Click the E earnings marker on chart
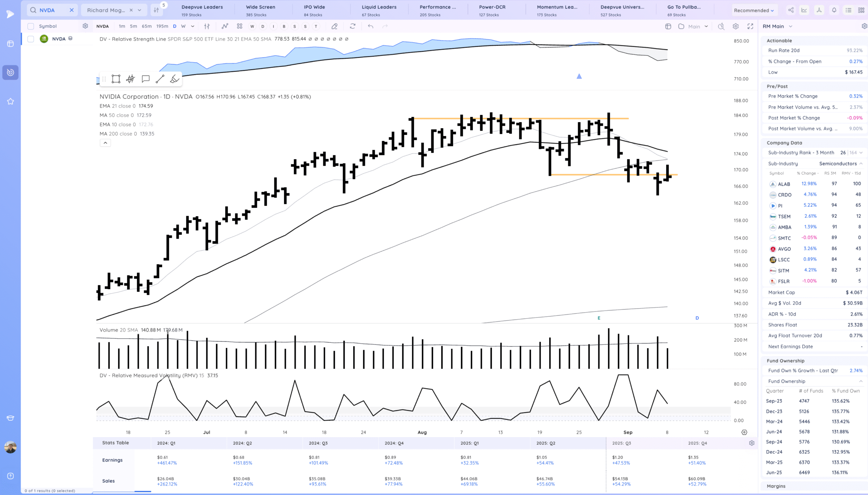Viewport: 868px width, 495px height. pos(599,318)
